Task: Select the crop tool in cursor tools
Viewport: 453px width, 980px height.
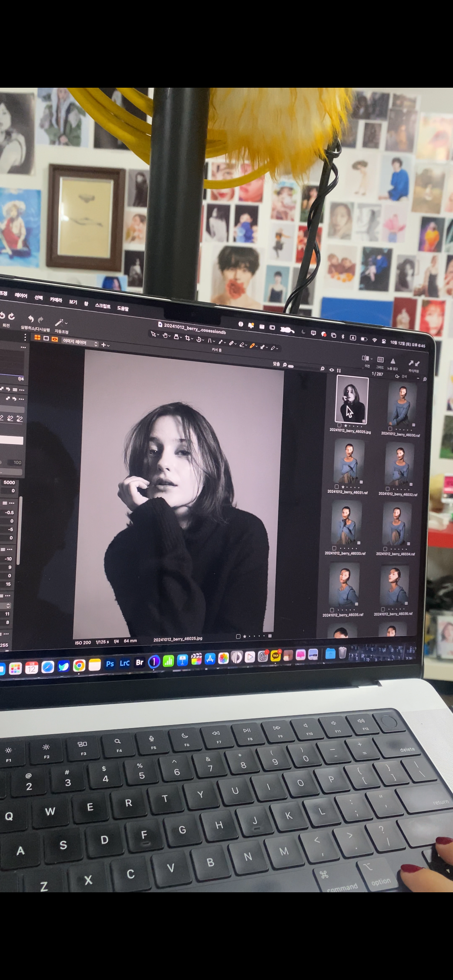Action: 187,338
